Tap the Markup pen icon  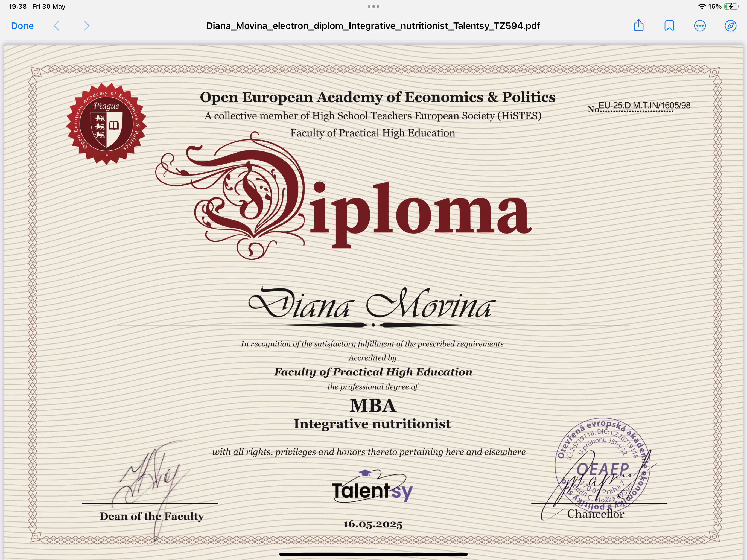[x=730, y=26]
